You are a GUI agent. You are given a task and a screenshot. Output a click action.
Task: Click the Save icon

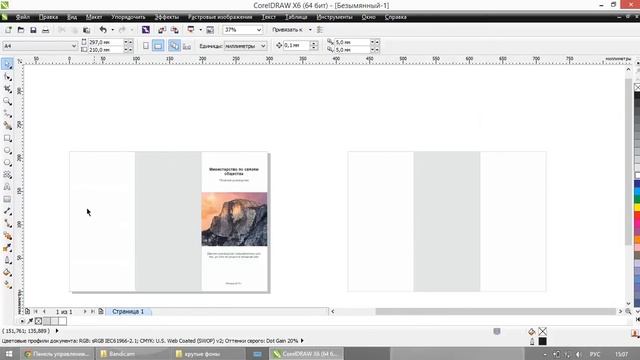pyautogui.click(x=33, y=30)
